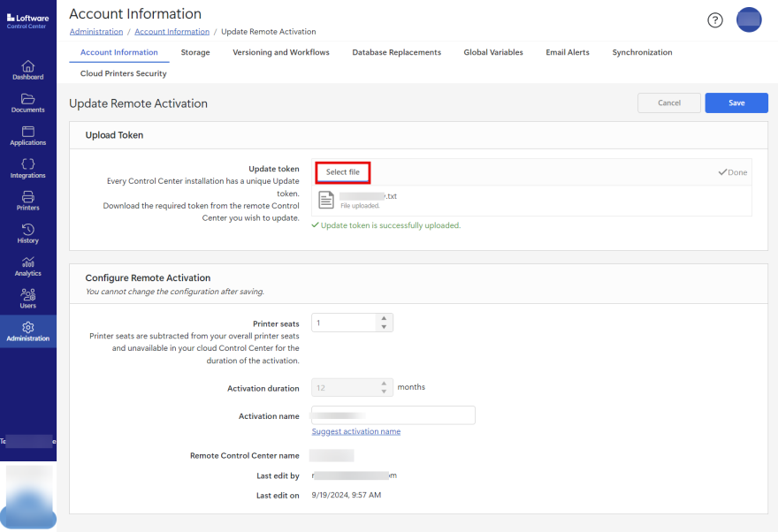Open Printers from the sidebar

(27, 201)
